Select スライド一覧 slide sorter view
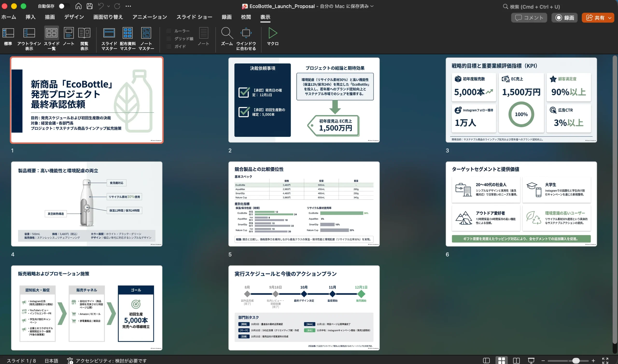The image size is (618, 364). [x=52, y=39]
